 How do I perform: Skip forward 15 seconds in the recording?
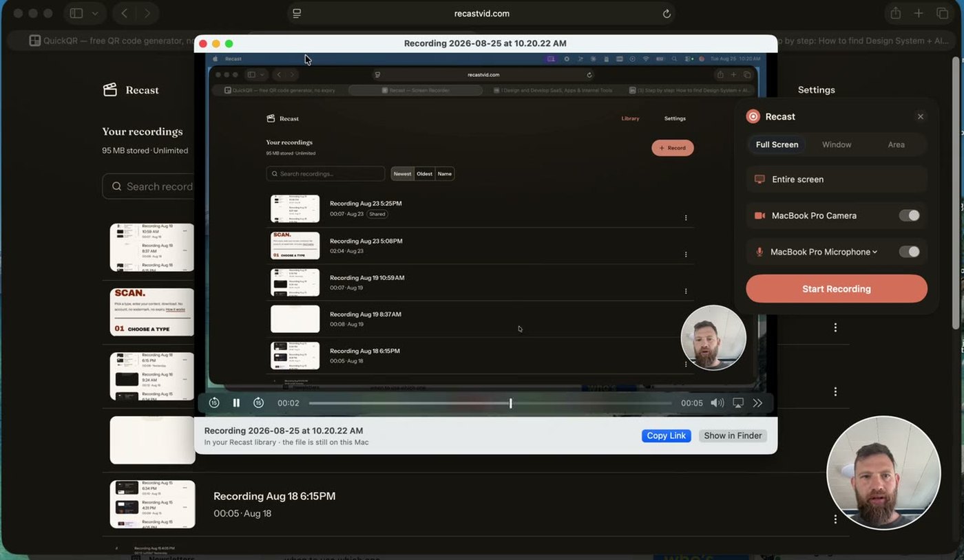pyautogui.click(x=258, y=402)
